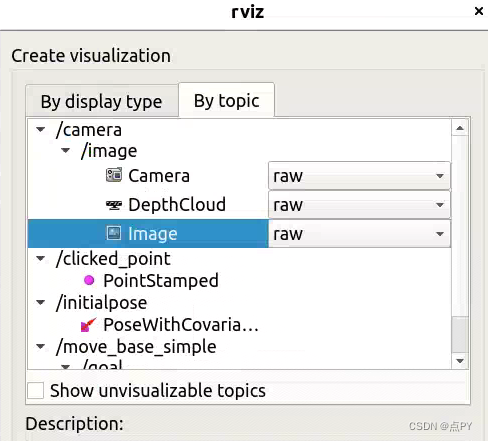Image resolution: width=488 pixels, height=441 pixels.
Task: Collapse the /image subtopic node
Action: pyautogui.click(x=66, y=151)
